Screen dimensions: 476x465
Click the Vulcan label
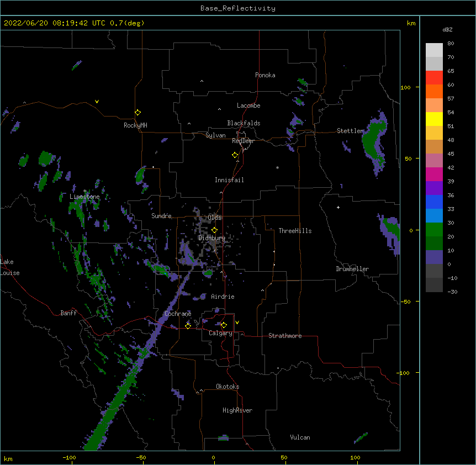(x=300, y=437)
